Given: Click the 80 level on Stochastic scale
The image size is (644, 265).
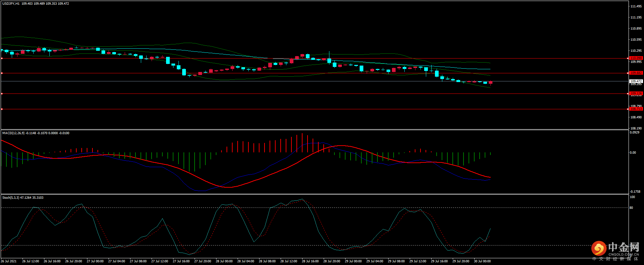Looking at the screenshot, I should (631, 208).
